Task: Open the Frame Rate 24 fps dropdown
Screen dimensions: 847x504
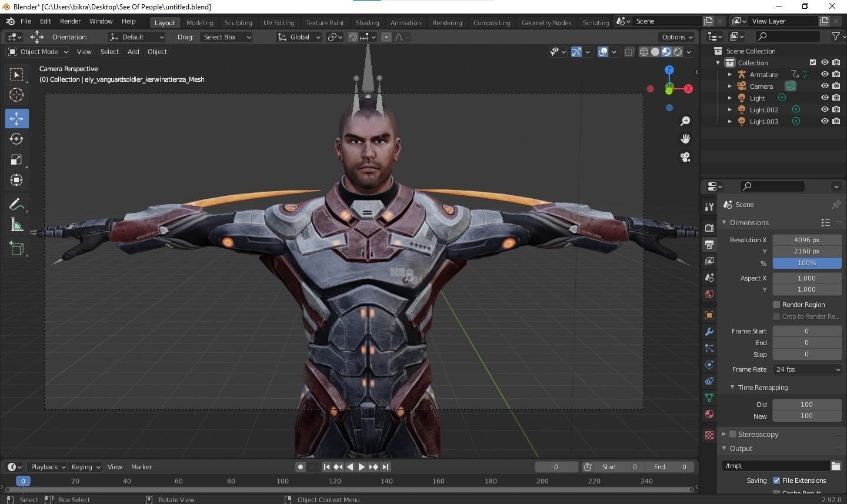Action: pyautogui.click(x=807, y=369)
